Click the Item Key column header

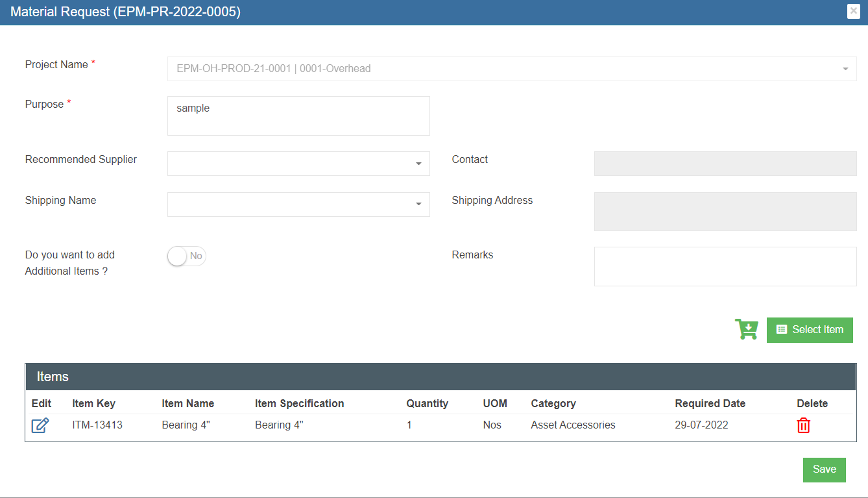point(93,403)
